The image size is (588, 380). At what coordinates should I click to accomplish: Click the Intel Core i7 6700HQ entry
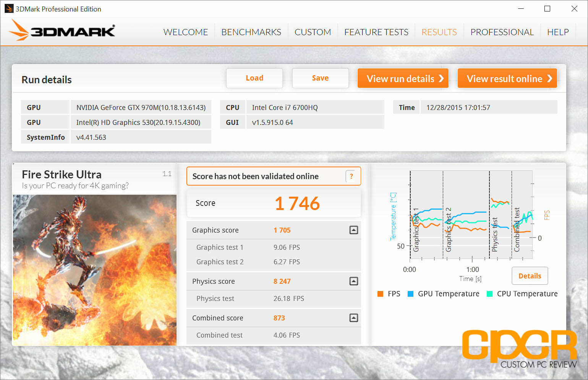click(x=315, y=107)
